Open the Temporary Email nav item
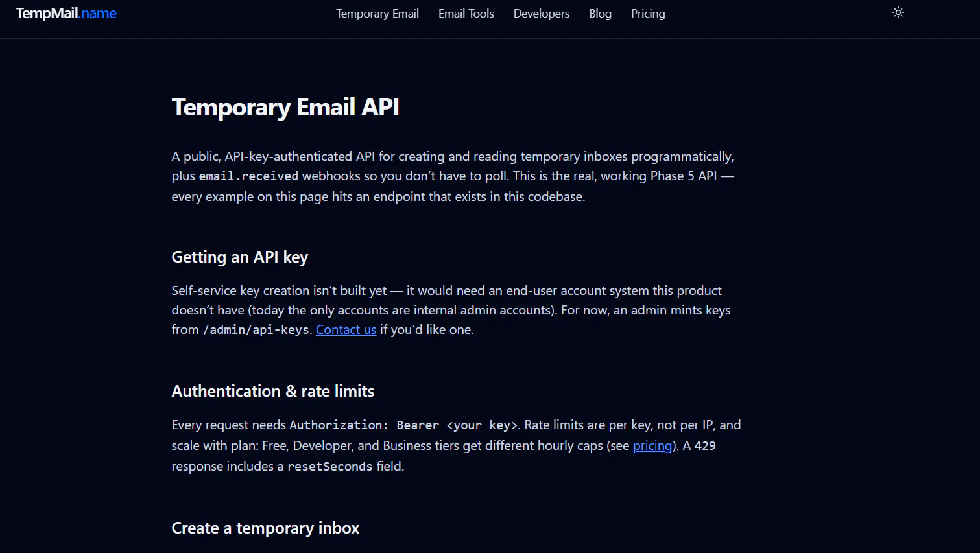Image resolution: width=980 pixels, height=553 pixels. coord(377,14)
